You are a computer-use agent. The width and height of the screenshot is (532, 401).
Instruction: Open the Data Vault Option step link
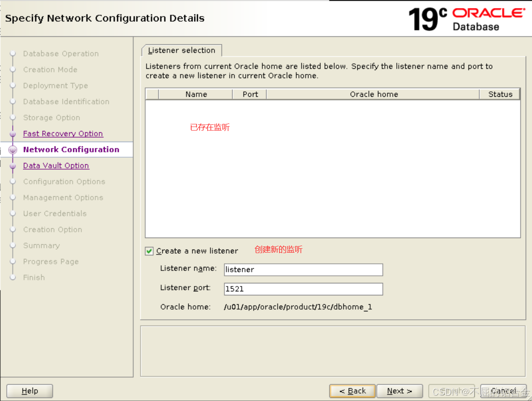click(x=56, y=166)
